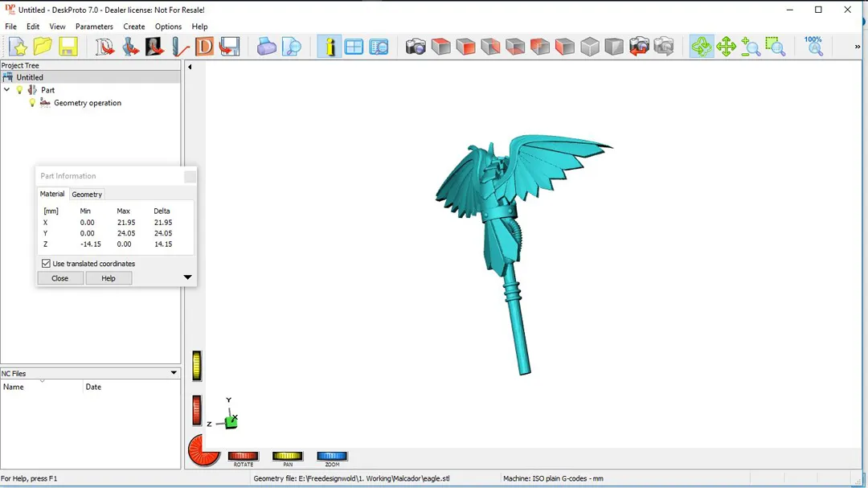Activate the Zoom plus/minus magnifier icon
Viewport: 868px width, 488px height.
tap(751, 47)
